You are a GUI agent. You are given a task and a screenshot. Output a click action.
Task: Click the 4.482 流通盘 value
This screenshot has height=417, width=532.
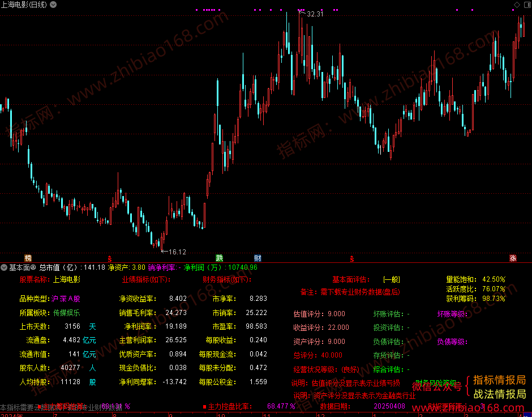pyautogui.click(x=72, y=340)
